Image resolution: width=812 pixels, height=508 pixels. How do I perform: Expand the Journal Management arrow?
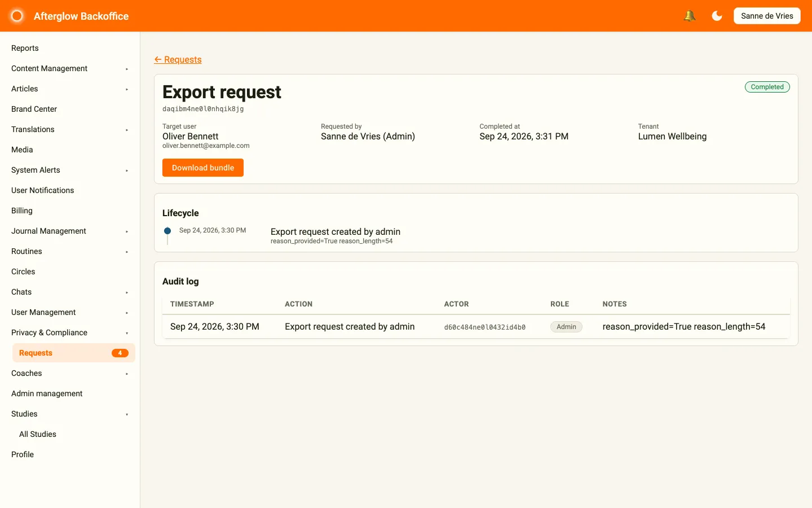127,231
